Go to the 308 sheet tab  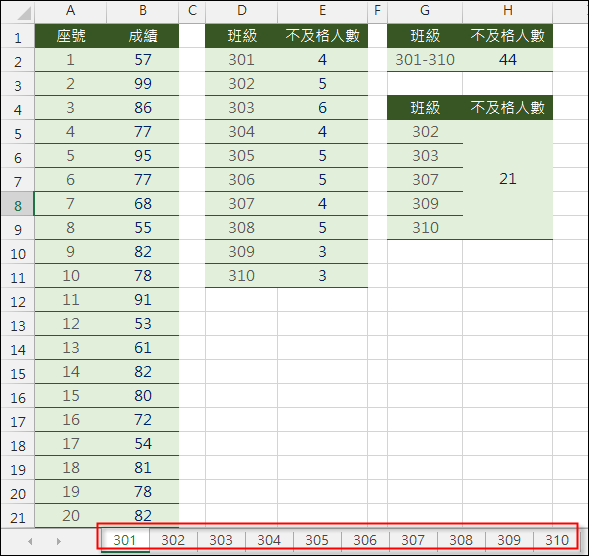click(x=461, y=540)
